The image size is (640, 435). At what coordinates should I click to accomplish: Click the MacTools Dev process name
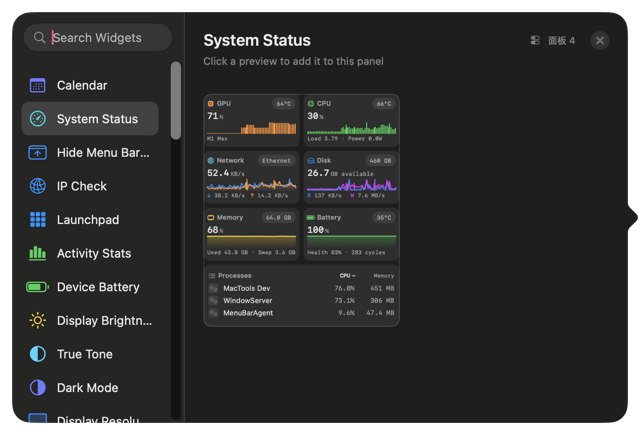tap(247, 288)
